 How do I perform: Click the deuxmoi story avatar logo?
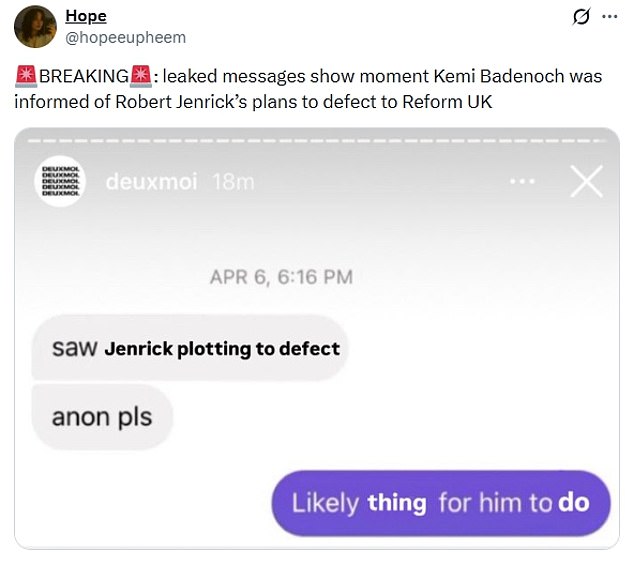click(62, 183)
